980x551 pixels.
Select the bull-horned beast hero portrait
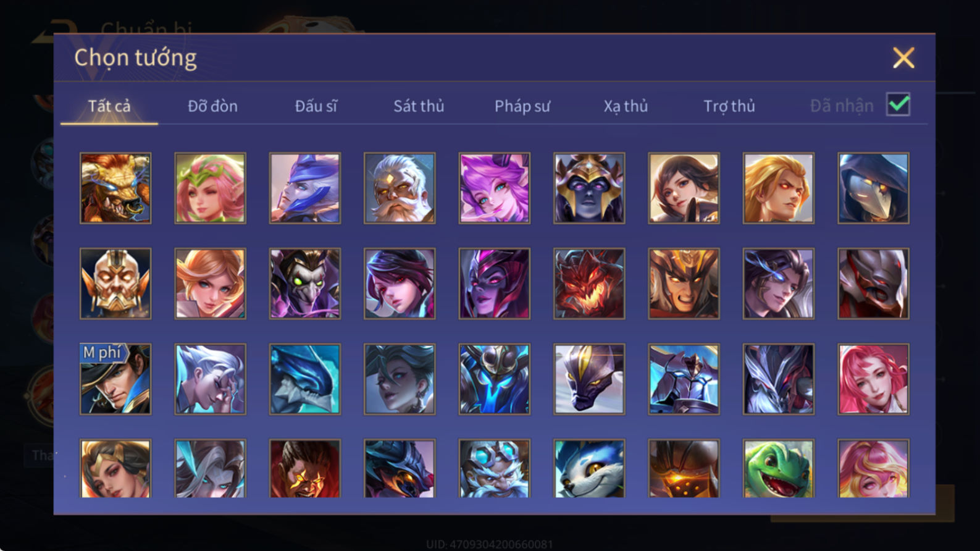(115, 188)
